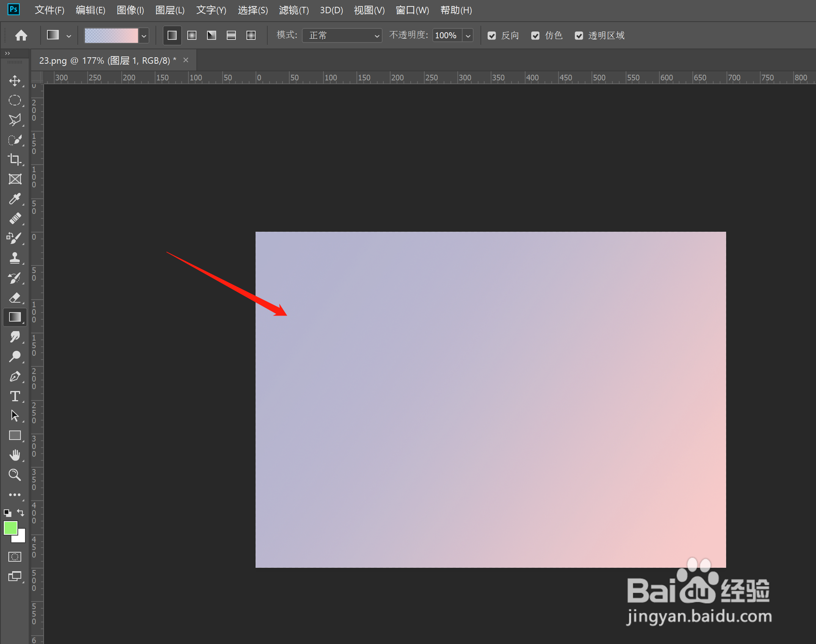The height and width of the screenshot is (644, 816).
Task: Choose Angle gradient style
Action: (x=212, y=35)
